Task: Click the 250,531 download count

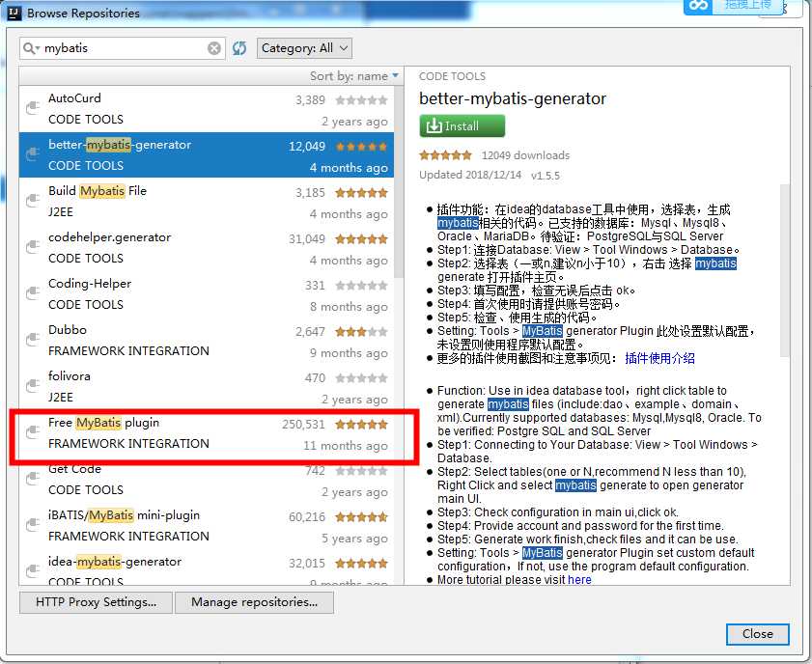Action: (x=303, y=425)
